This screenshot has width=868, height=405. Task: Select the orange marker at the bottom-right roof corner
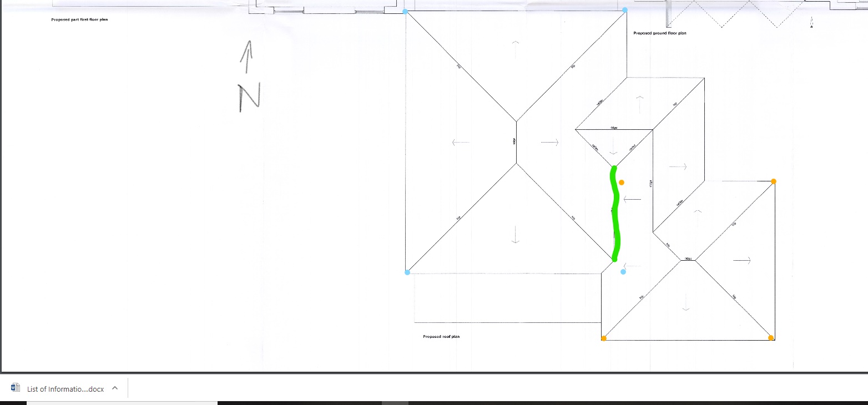point(771,338)
